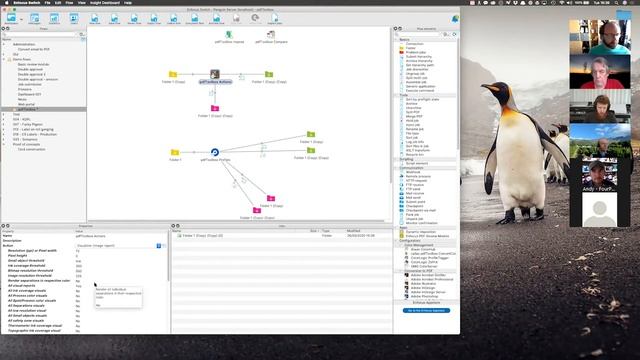Expand the Old flow group

[x=4, y=54]
